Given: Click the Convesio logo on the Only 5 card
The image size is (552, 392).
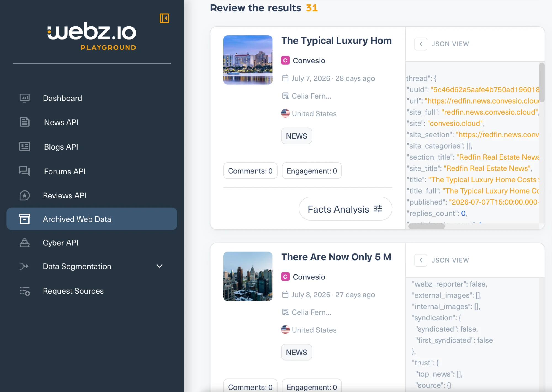Looking at the screenshot, I should pos(285,277).
